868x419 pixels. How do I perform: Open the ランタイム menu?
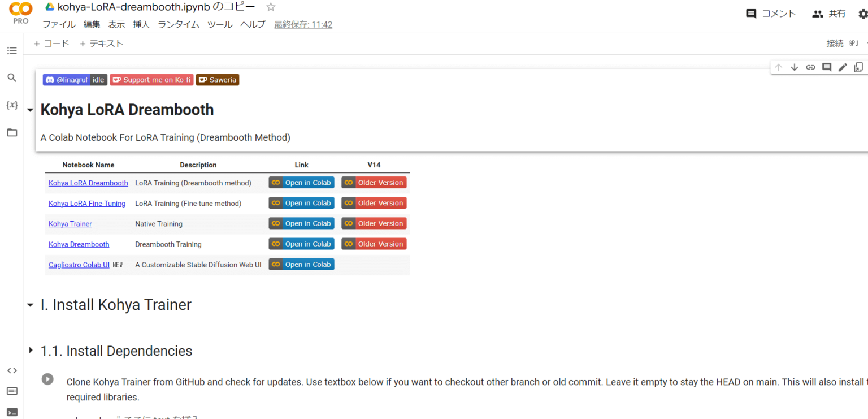point(179,24)
